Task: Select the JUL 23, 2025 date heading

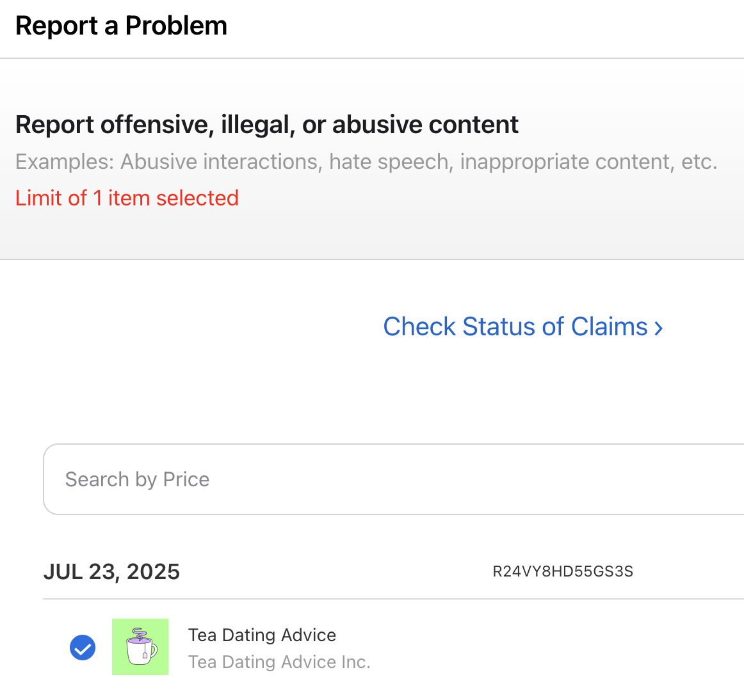Action: click(x=111, y=571)
